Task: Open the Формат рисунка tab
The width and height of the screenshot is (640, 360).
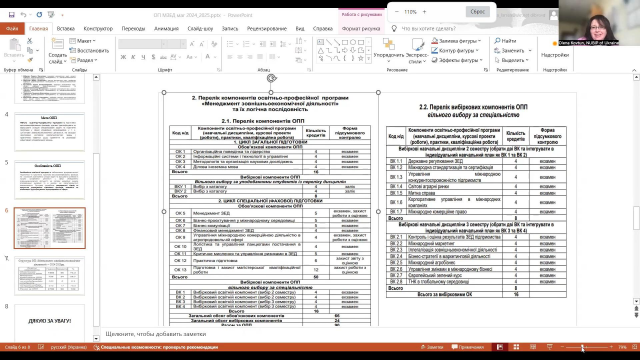Action: pos(361,29)
